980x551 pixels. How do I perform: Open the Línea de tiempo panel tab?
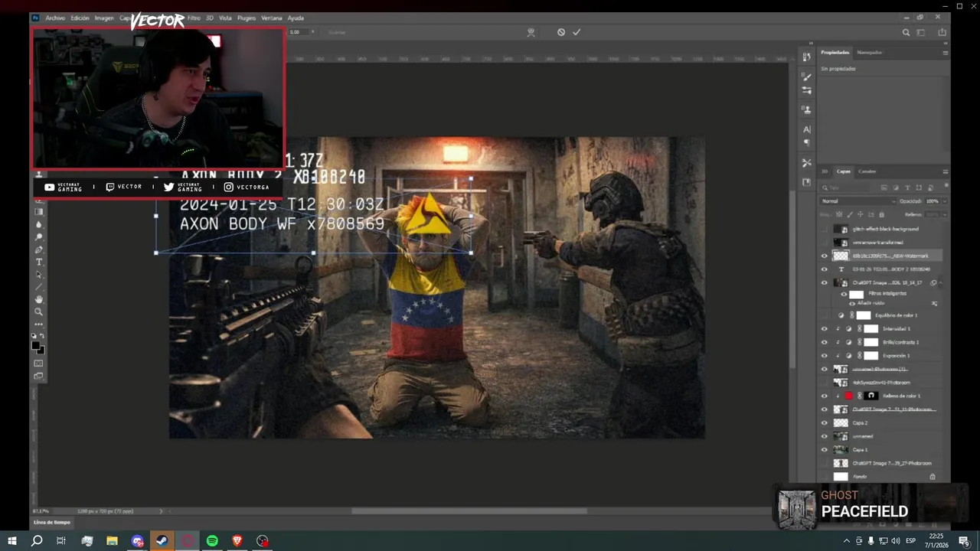(x=51, y=522)
